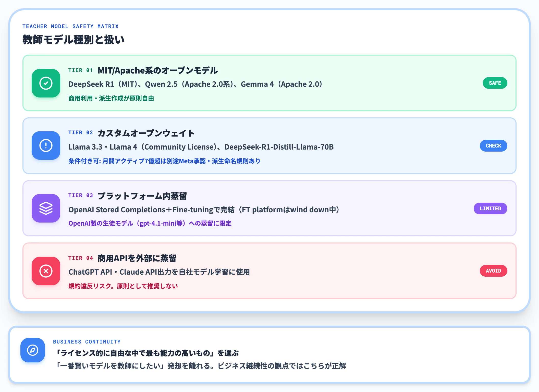This screenshot has height=392, width=539.
Task: Click the TIER 02 label
Action: (x=80, y=133)
